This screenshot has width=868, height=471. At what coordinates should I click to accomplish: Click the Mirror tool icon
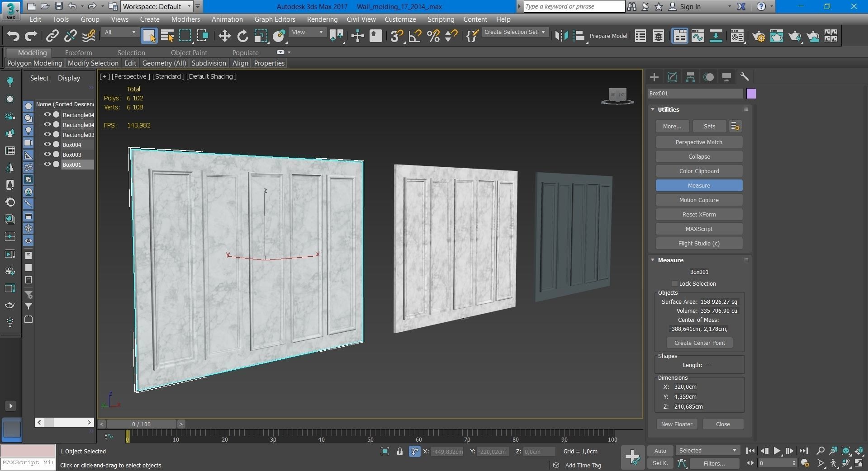(561, 36)
